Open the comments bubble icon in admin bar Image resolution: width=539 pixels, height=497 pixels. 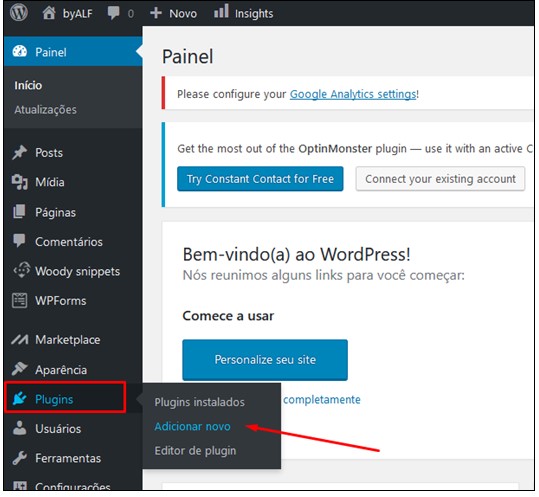pos(113,13)
